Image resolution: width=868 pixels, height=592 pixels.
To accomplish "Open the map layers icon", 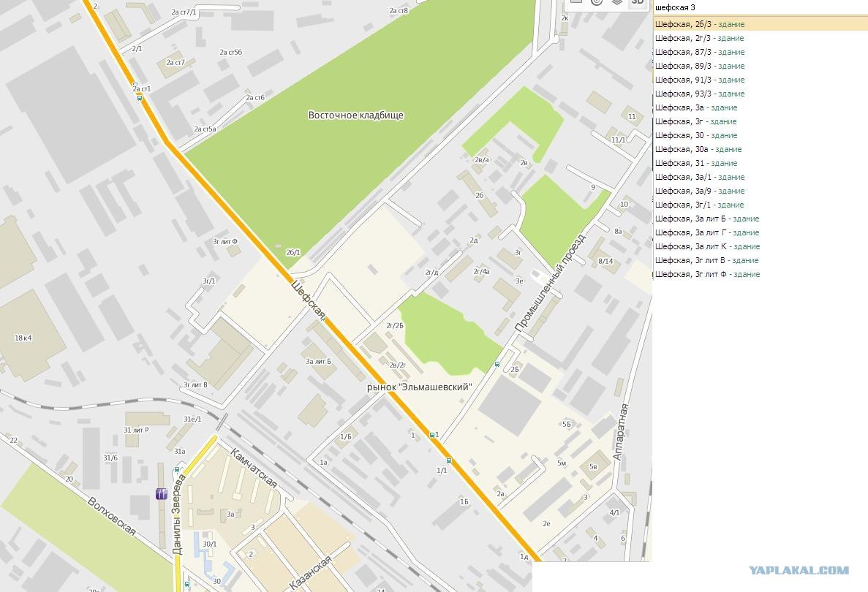I will [x=617, y=2].
